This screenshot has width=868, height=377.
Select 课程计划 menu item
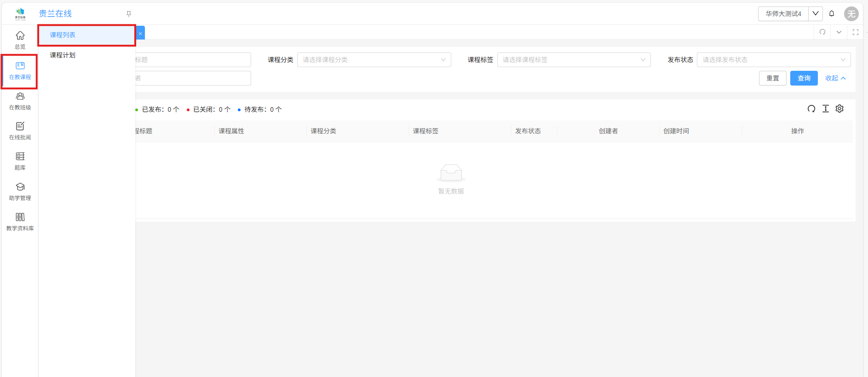[63, 55]
